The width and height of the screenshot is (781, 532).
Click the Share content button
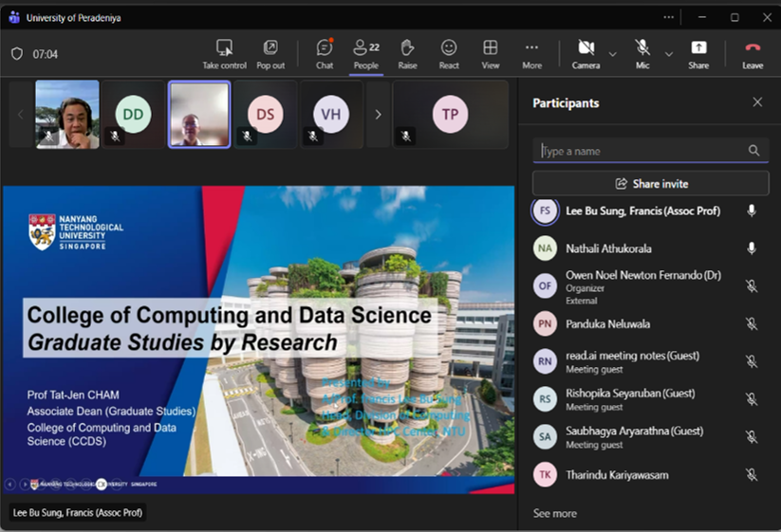(698, 54)
